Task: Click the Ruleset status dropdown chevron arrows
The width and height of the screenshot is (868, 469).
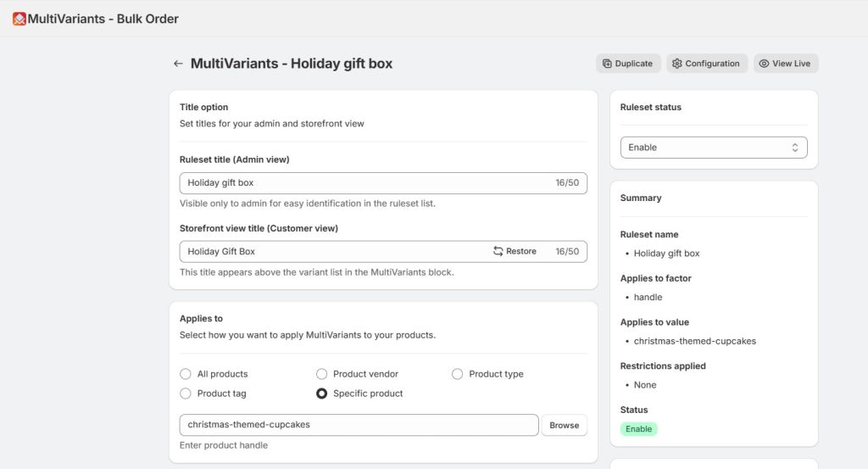Action: point(795,148)
